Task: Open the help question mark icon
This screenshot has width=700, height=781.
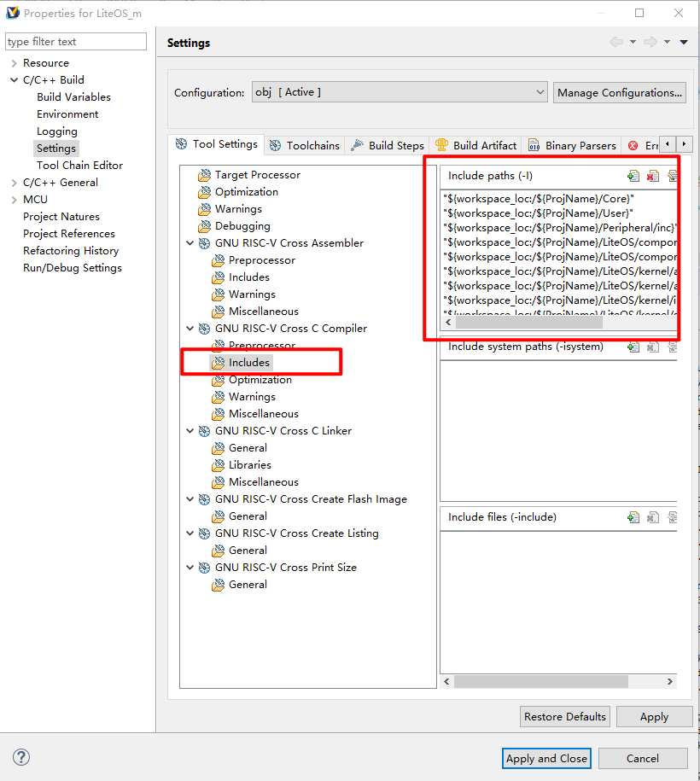Action: click(21, 757)
